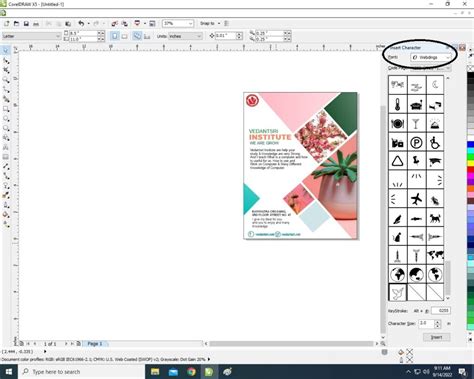
Task: Pick the pushpin character
Action: [x=416, y=161]
